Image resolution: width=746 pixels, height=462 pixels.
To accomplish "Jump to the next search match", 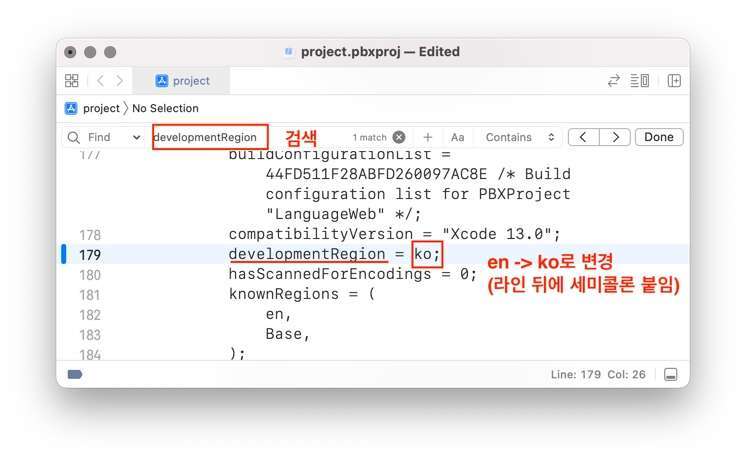I will pyautogui.click(x=615, y=137).
